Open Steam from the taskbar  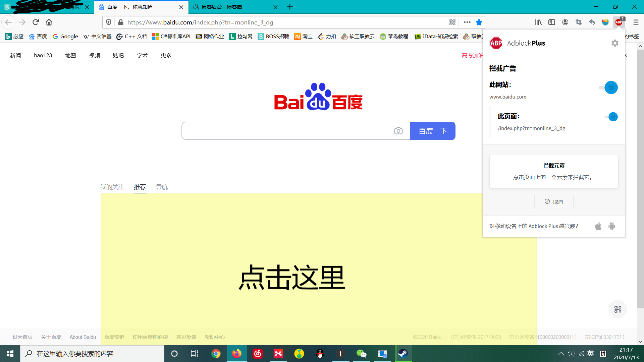click(x=403, y=354)
